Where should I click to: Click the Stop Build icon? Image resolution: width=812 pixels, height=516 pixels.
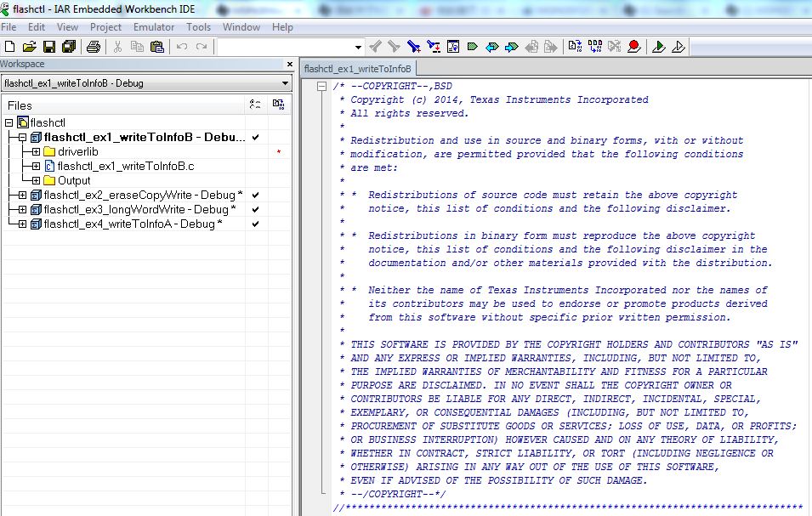[615, 47]
